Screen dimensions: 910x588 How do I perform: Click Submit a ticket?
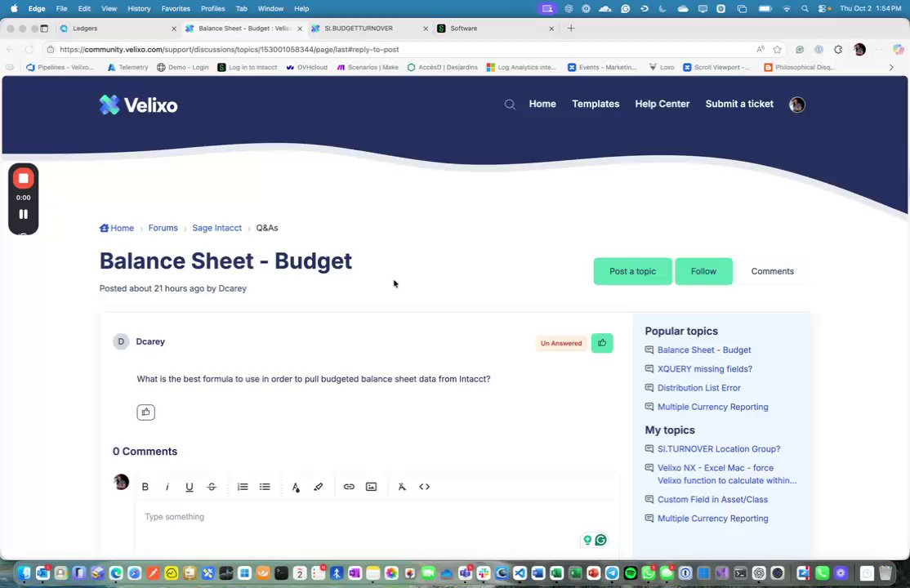(x=739, y=104)
